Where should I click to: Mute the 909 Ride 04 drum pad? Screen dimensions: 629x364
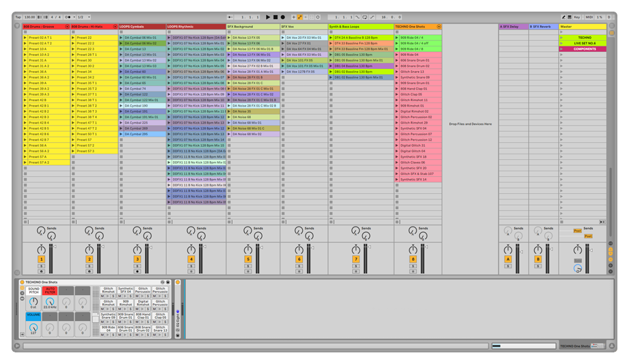103,335
